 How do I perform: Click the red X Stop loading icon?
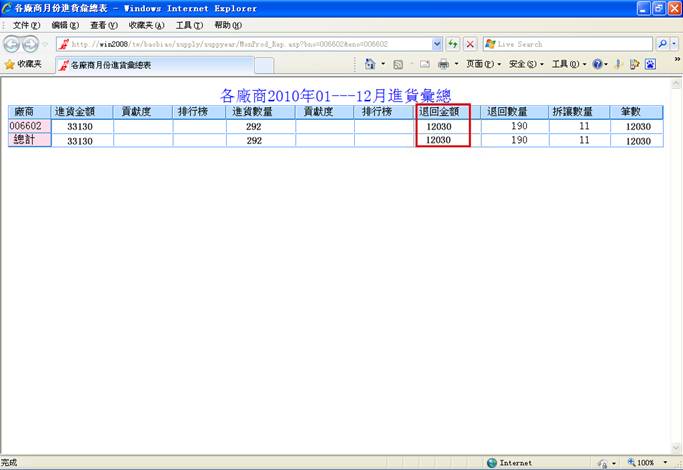coord(470,44)
